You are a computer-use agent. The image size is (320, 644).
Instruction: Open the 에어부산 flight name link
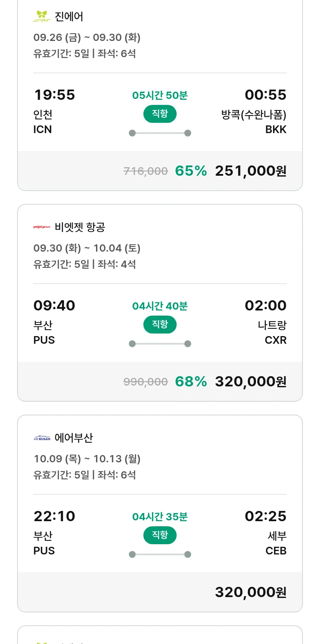tap(74, 438)
